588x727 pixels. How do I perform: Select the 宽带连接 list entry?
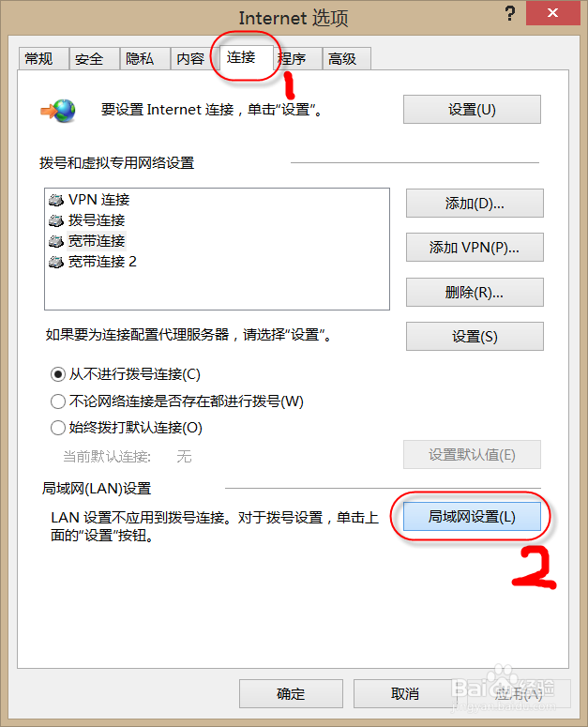(97, 241)
